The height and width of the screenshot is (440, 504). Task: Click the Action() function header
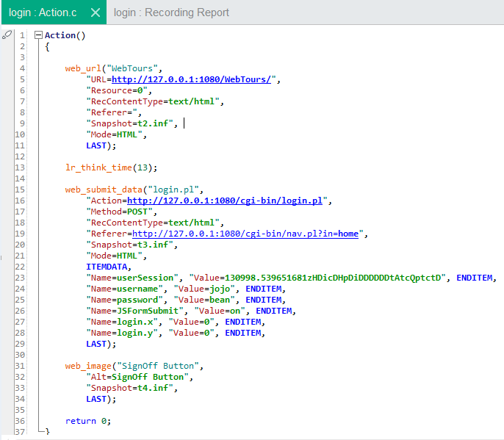(x=65, y=35)
